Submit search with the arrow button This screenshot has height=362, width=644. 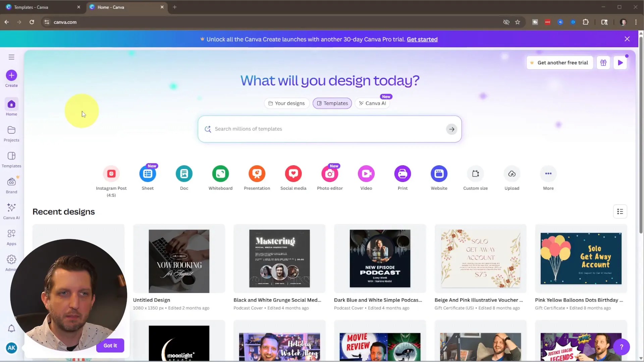pos(451,129)
